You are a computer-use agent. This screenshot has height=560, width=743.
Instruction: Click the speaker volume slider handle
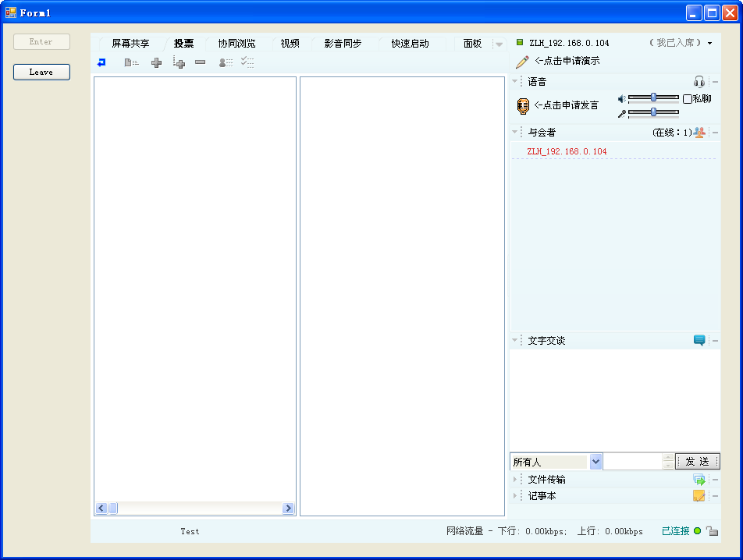click(x=654, y=97)
